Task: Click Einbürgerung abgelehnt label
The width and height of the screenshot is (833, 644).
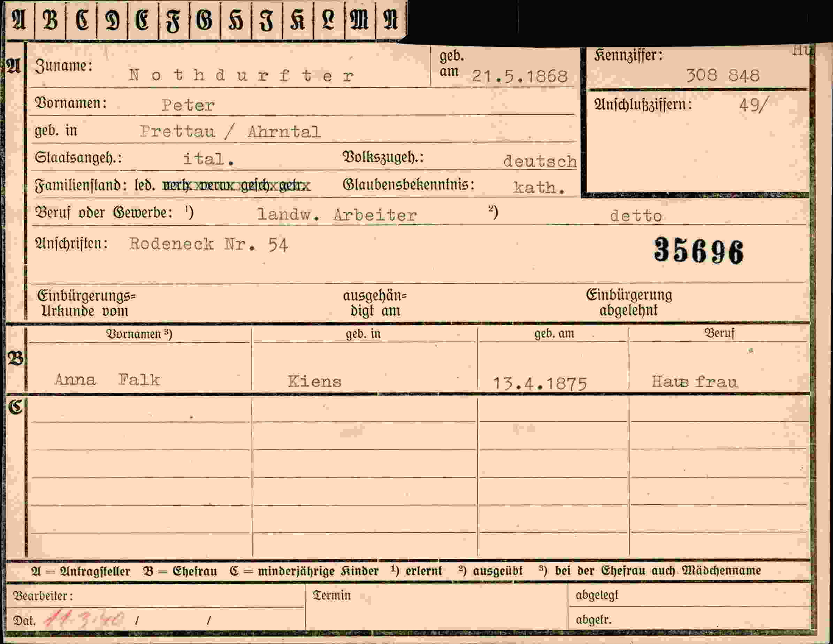Action: click(629, 303)
